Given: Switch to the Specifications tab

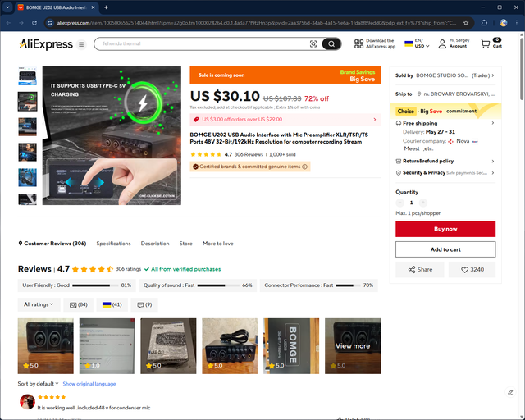Looking at the screenshot, I should pyautogui.click(x=113, y=244).
